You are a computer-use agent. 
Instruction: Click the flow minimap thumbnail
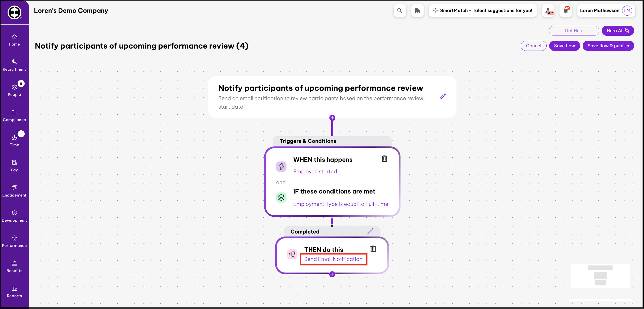coord(600,276)
